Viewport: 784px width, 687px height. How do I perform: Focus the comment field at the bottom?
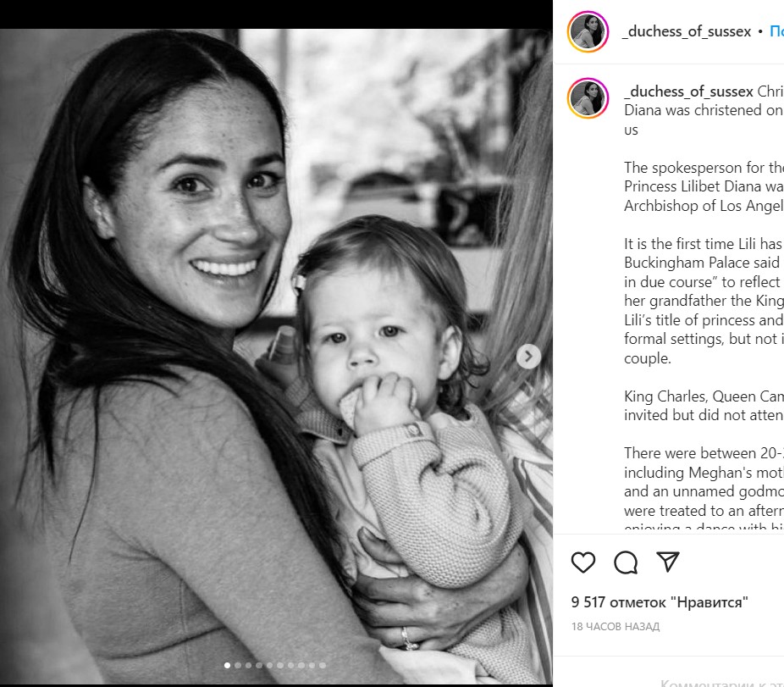[x=720, y=681]
